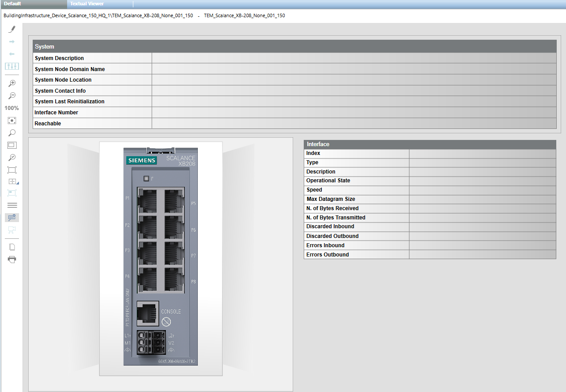Click the highlighted annotation/callout icon
This screenshot has width=566, height=392.
[12, 217]
